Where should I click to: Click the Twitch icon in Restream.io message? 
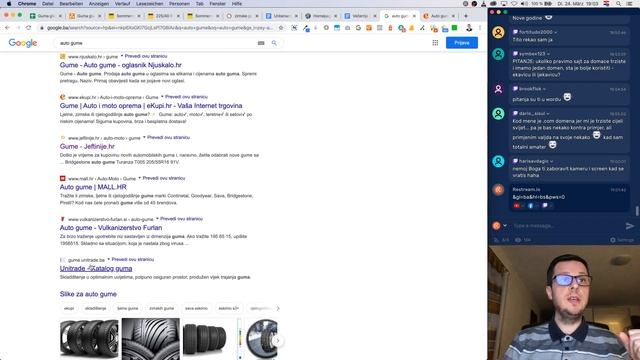(544, 206)
